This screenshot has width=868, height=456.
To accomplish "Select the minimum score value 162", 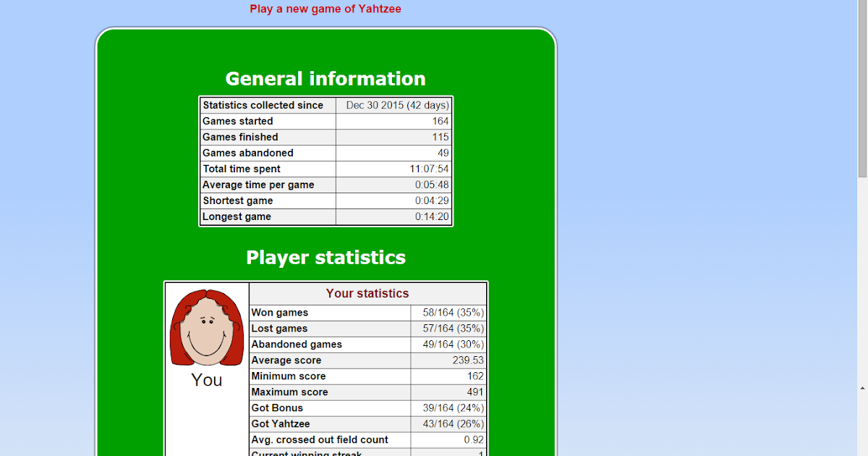I will (x=475, y=376).
